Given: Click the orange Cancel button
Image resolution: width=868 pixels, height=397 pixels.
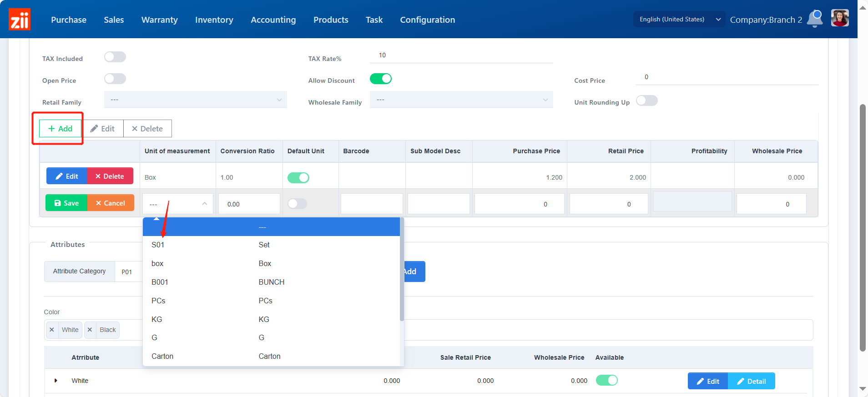Looking at the screenshot, I should pos(111,203).
